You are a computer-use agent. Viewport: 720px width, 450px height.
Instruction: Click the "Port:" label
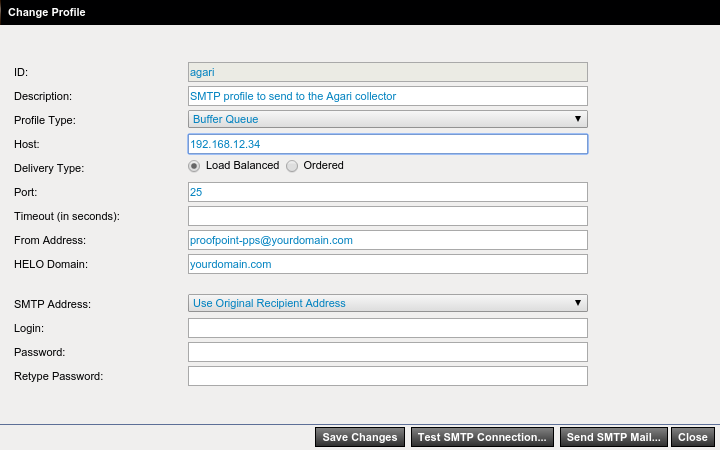(x=26, y=192)
